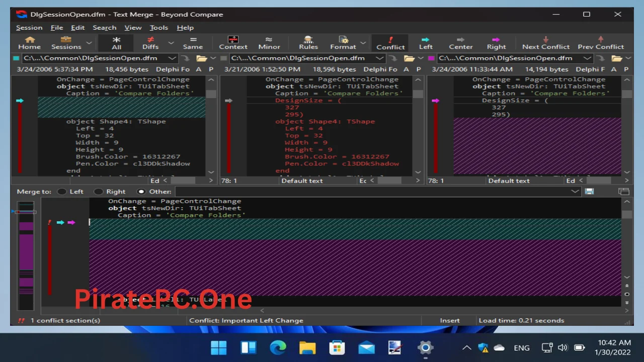644x362 pixels.
Task: Open Rules referee icon
Action: [308, 43]
